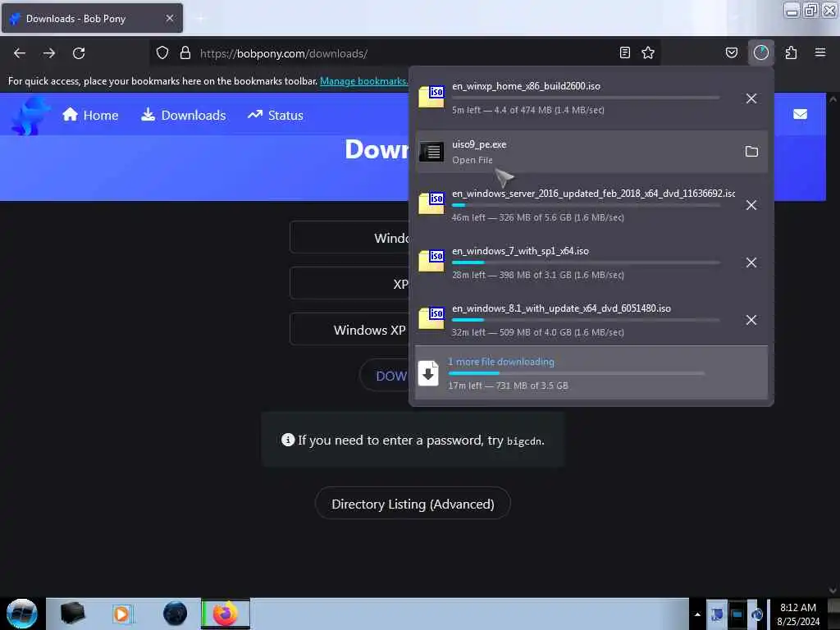The width and height of the screenshot is (840, 630).
Task: Select the Downloads - Bob Pony tab
Action: 92,18
